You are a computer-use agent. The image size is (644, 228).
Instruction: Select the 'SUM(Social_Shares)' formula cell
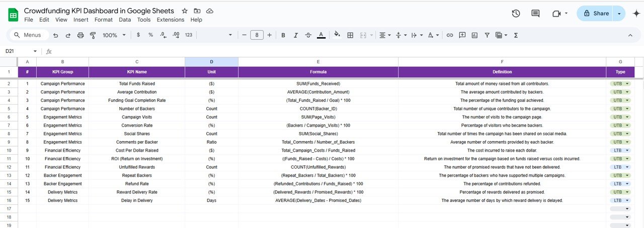[x=318, y=134]
